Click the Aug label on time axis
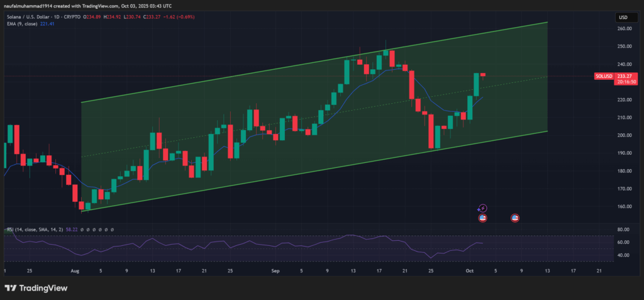The height and width of the screenshot is (300, 644). pyautogui.click(x=74, y=270)
